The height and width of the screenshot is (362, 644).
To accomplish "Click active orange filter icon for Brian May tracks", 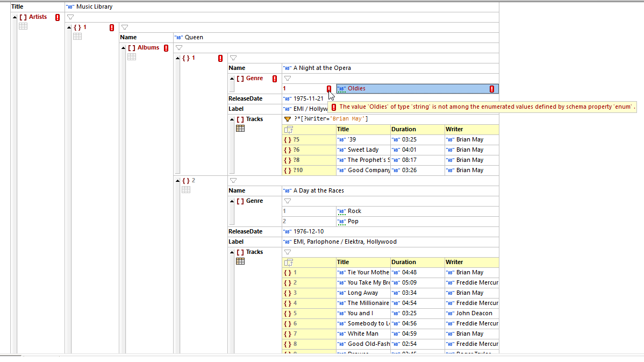I will 288,119.
